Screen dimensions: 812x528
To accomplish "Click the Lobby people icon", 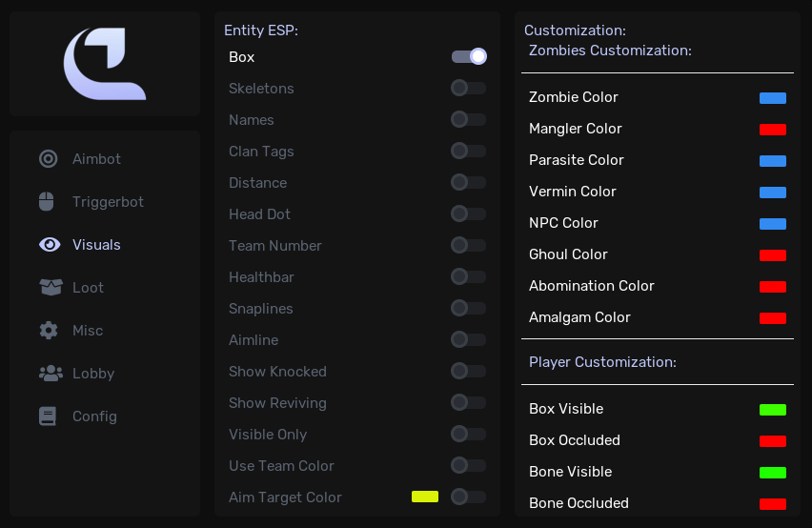I will point(51,374).
